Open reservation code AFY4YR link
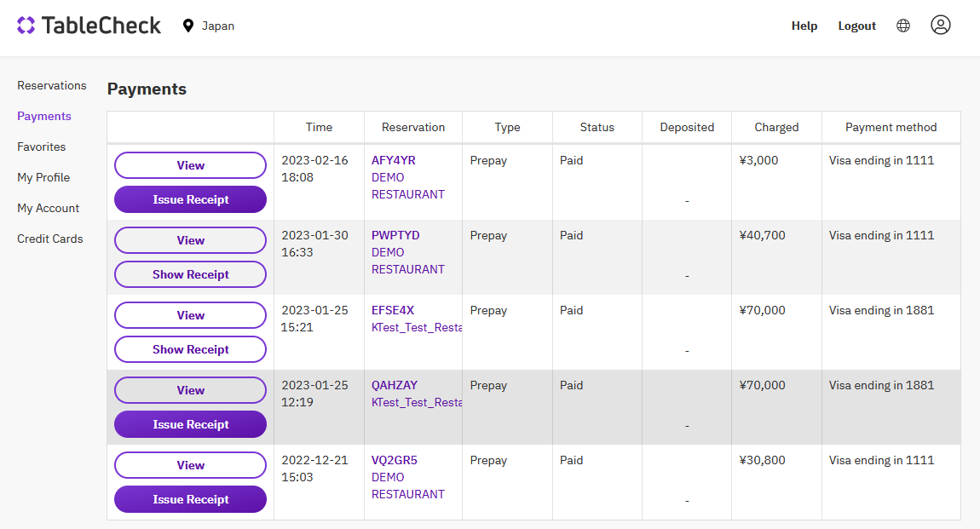Viewport: 980px width, 529px height. click(394, 160)
